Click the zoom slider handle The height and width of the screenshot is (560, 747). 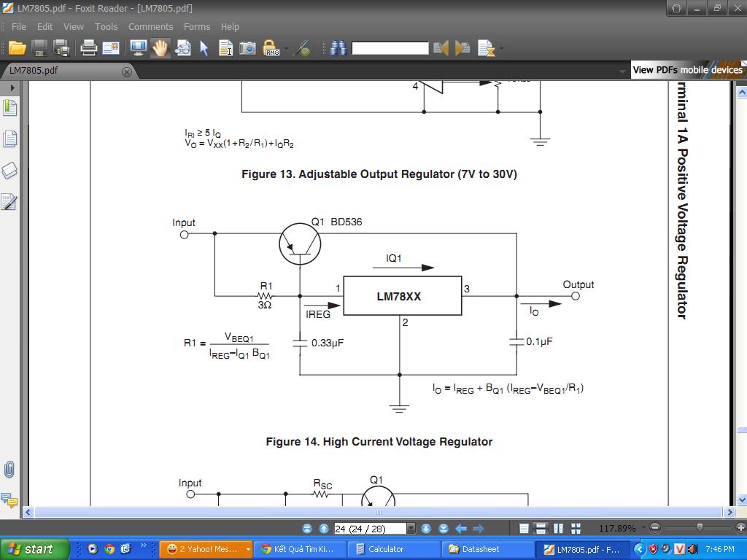[x=700, y=527]
